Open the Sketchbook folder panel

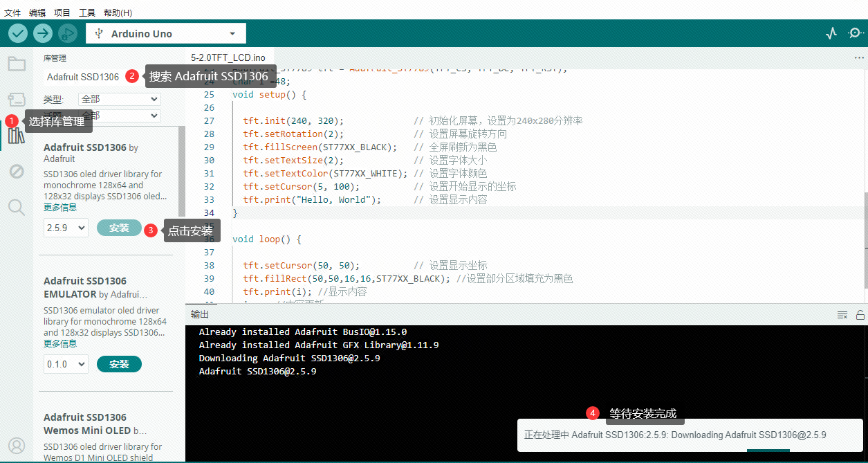(17, 64)
